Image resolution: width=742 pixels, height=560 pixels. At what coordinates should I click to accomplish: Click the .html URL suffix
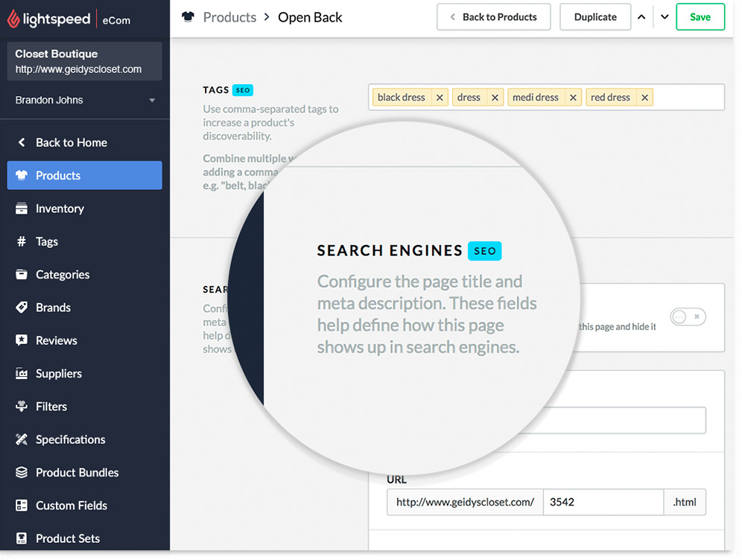tap(685, 502)
